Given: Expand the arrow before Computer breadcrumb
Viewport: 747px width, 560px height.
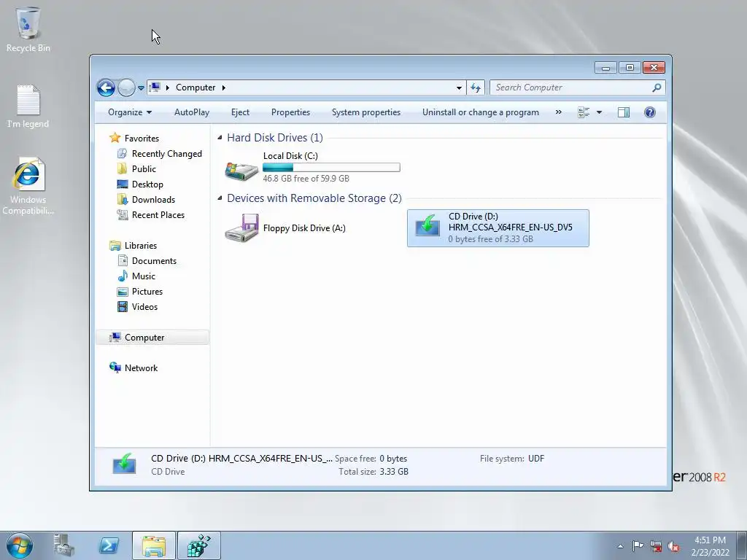Looking at the screenshot, I should point(167,87).
